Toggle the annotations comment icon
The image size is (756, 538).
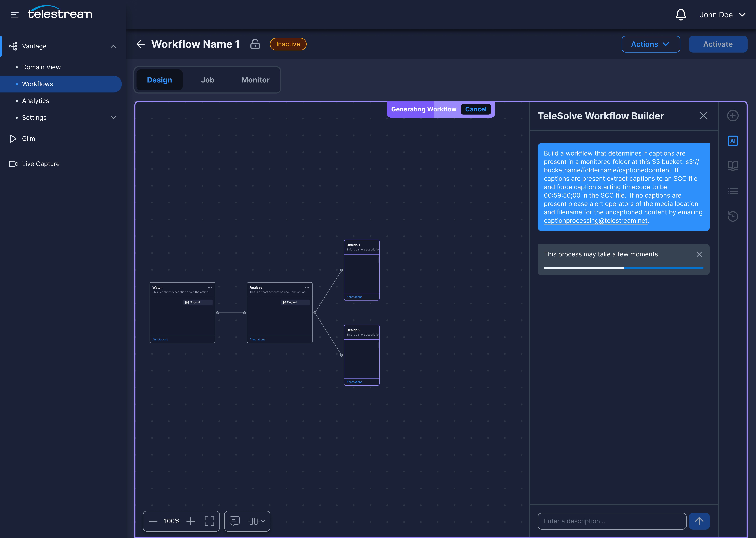click(235, 521)
